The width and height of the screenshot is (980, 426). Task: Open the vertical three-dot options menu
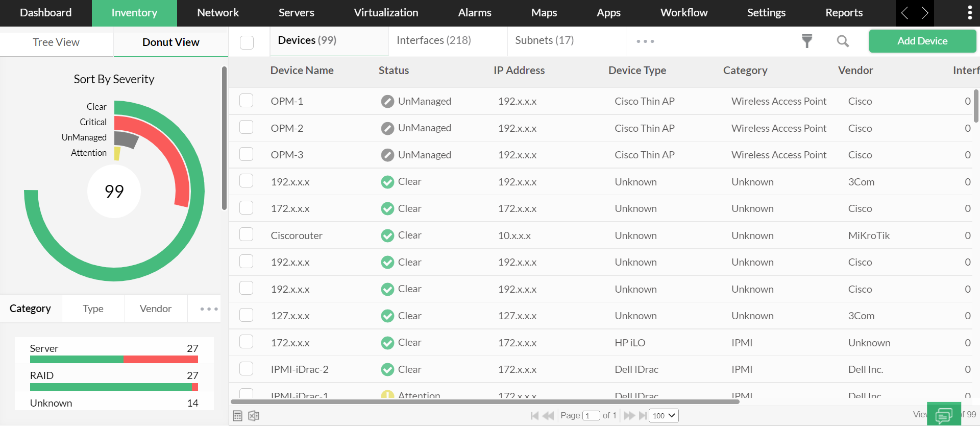969,13
